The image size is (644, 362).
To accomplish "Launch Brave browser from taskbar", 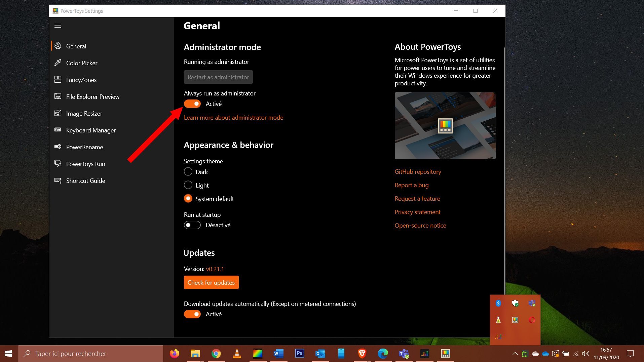I will tap(362, 354).
